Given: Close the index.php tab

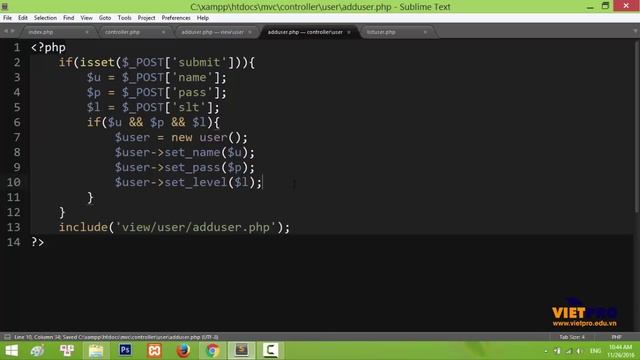Looking at the screenshot, I should (87, 32).
